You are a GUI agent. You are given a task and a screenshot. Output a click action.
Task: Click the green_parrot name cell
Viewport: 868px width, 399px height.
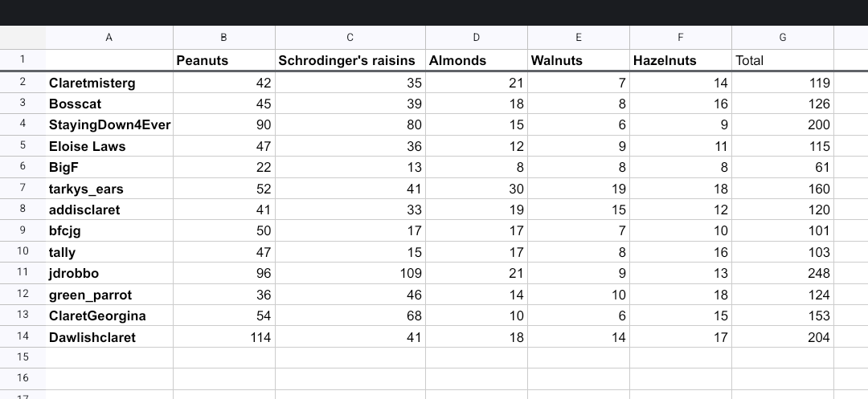click(x=109, y=295)
